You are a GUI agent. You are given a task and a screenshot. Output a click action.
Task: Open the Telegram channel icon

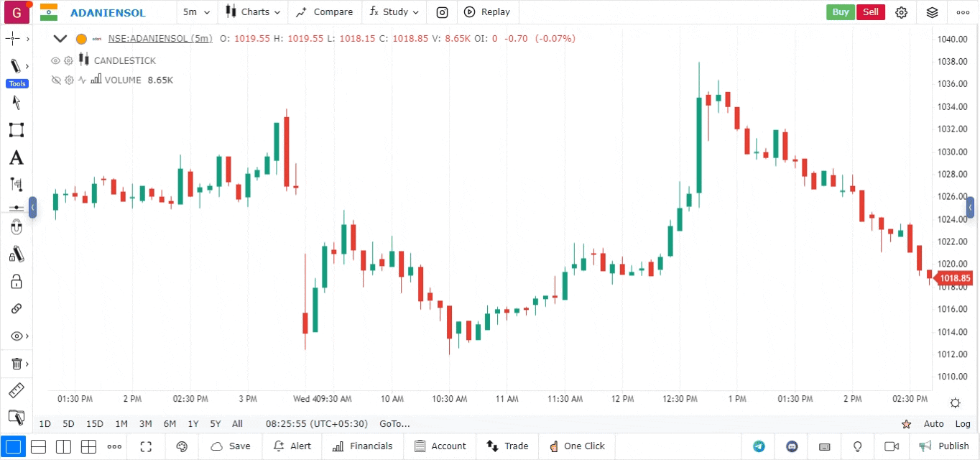759,446
